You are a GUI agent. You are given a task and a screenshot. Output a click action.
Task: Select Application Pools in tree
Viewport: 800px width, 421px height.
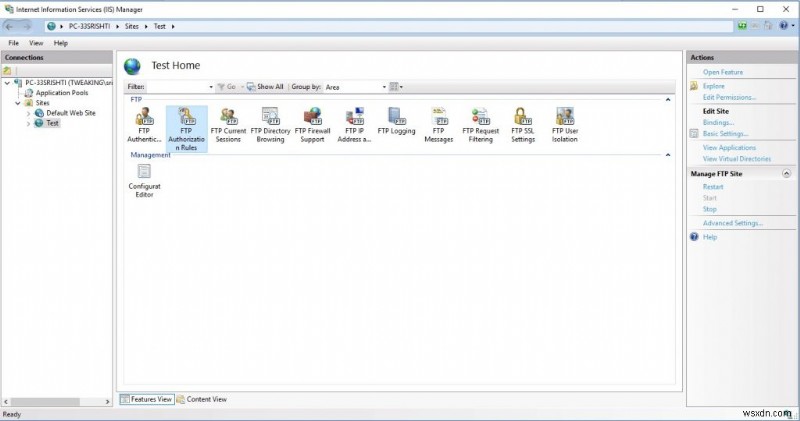pyautogui.click(x=62, y=93)
